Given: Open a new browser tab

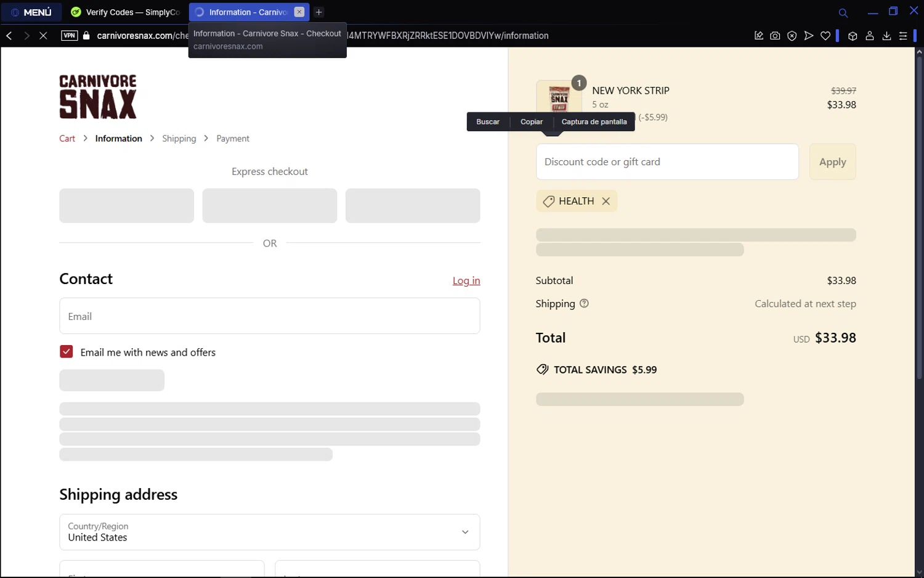Looking at the screenshot, I should (x=318, y=12).
